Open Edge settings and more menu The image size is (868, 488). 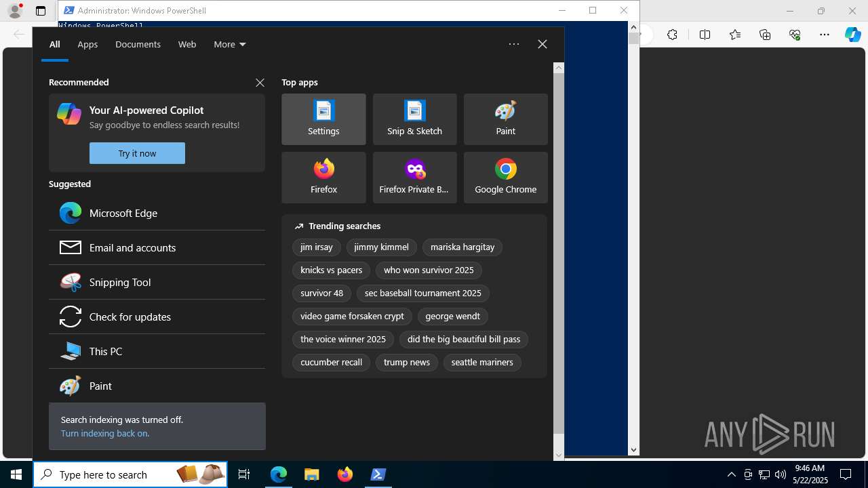pos(825,35)
